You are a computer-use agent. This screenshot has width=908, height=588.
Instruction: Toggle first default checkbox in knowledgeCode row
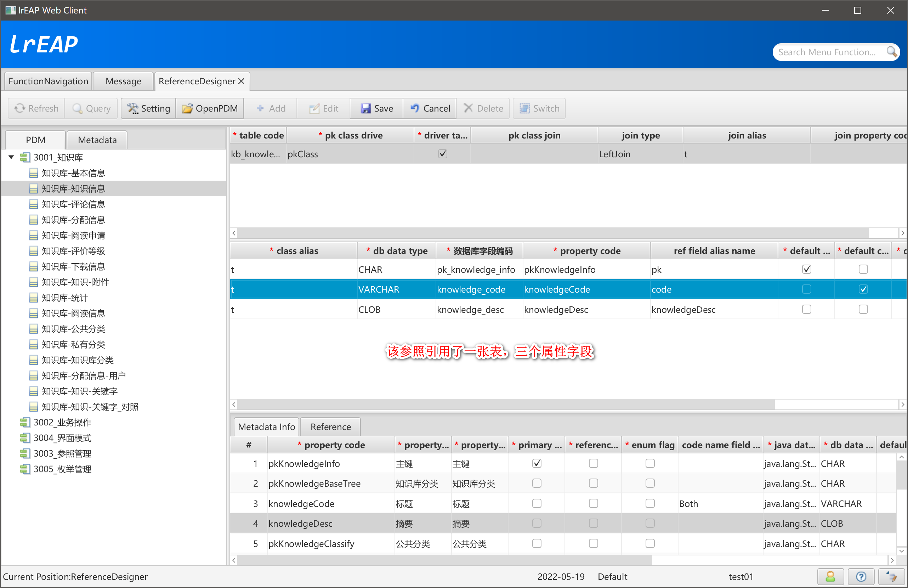(806, 289)
